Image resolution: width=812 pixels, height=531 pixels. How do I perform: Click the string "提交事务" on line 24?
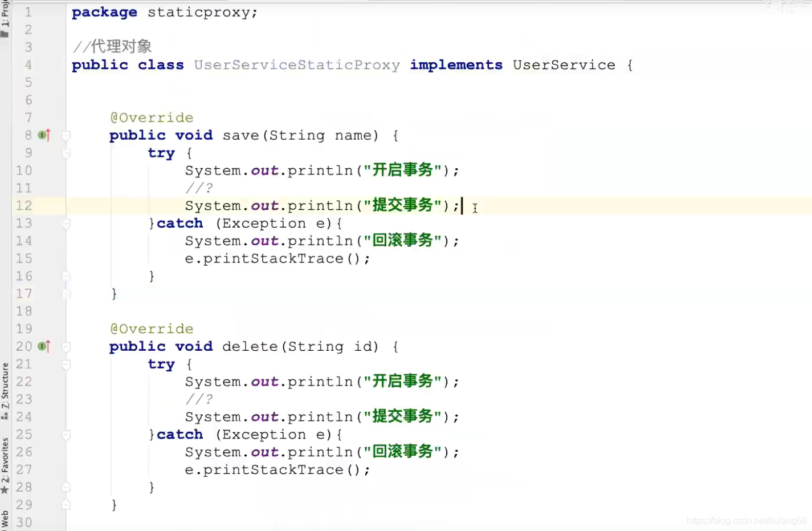tap(403, 417)
